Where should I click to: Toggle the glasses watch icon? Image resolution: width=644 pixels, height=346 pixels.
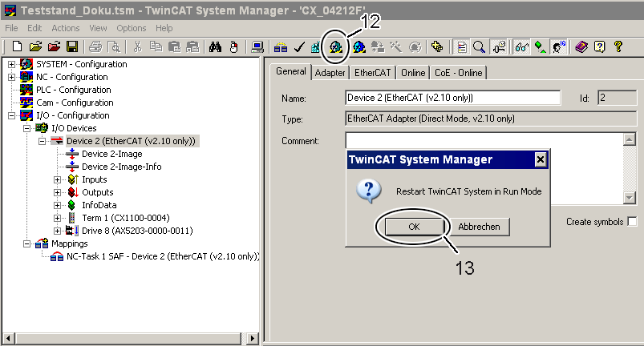tap(521, 46)
